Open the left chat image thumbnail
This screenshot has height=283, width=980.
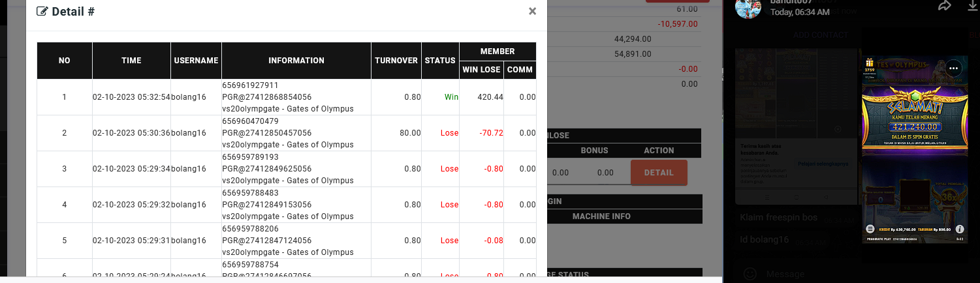[797, 127]
